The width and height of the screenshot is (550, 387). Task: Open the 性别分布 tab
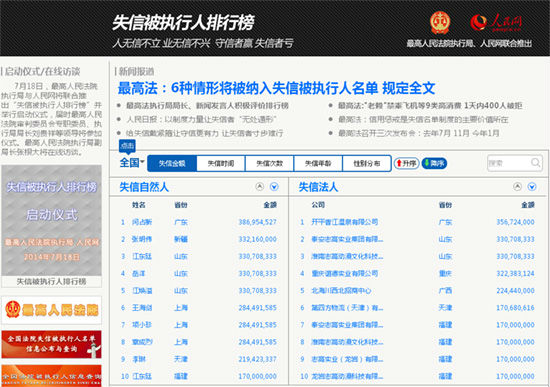pyautogui.click(x=367, y=164)
